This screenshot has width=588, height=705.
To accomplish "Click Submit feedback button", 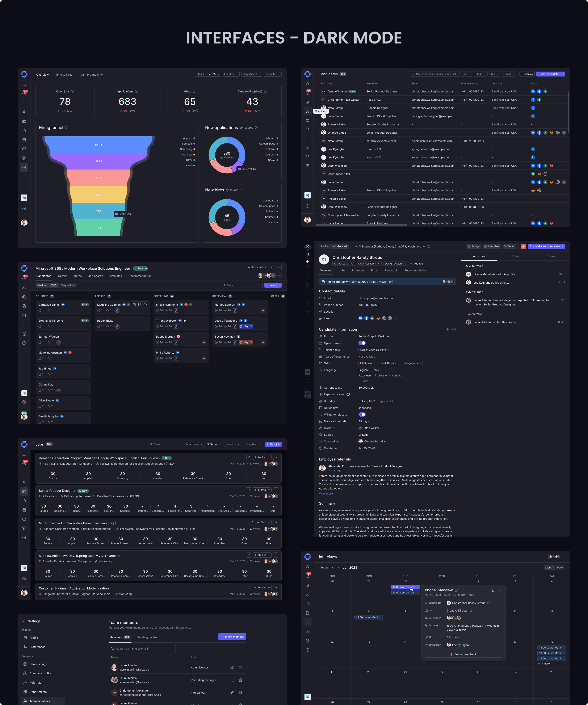I will [463, 654].
